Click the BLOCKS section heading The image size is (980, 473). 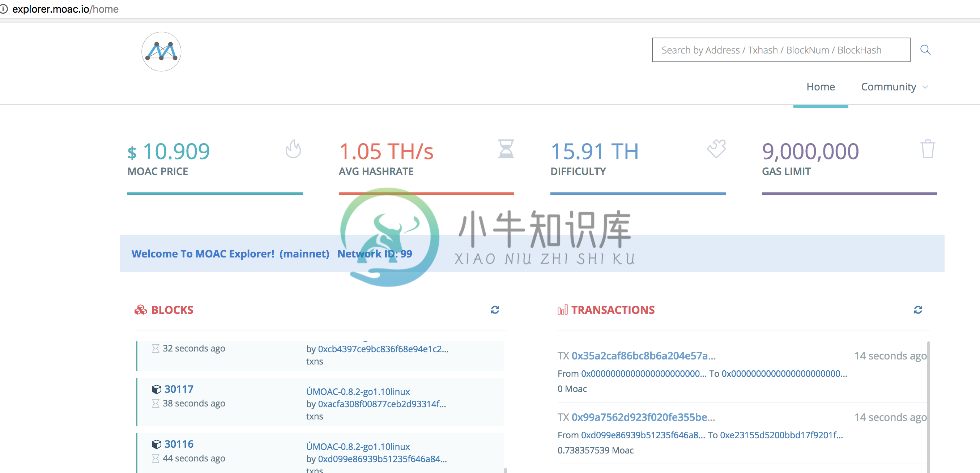(x=172, y=310)
